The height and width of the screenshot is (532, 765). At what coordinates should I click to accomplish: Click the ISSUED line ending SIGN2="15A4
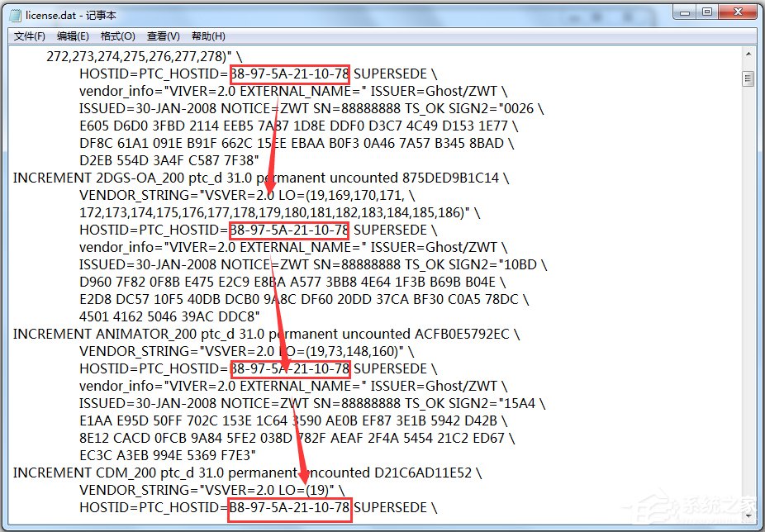coord(312,403)
